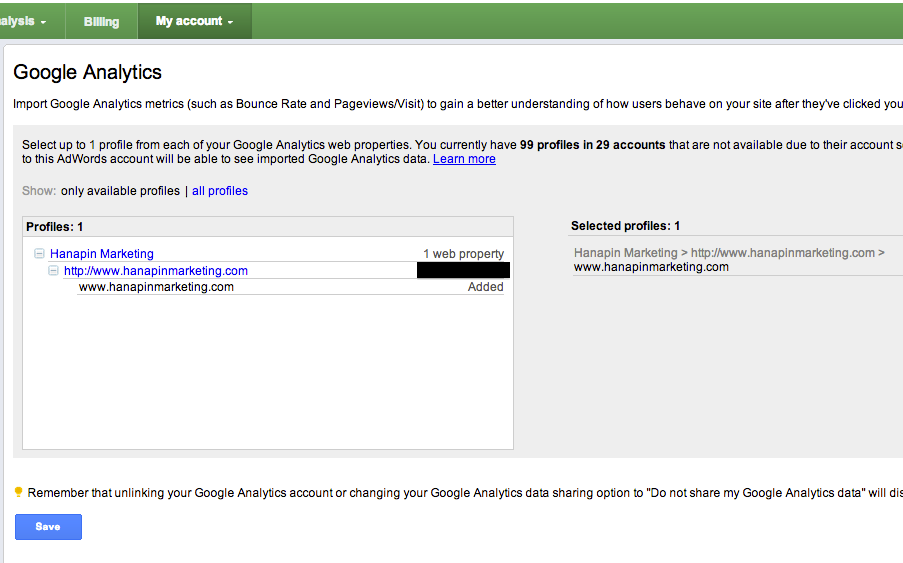Viewport: 903px width, 563px height.
Task: Click the Save button
Action: point(48,527)
